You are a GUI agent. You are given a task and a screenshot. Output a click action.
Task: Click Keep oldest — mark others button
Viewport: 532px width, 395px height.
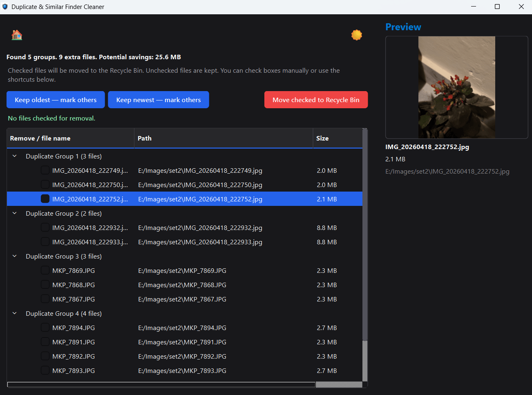point(56,100)
